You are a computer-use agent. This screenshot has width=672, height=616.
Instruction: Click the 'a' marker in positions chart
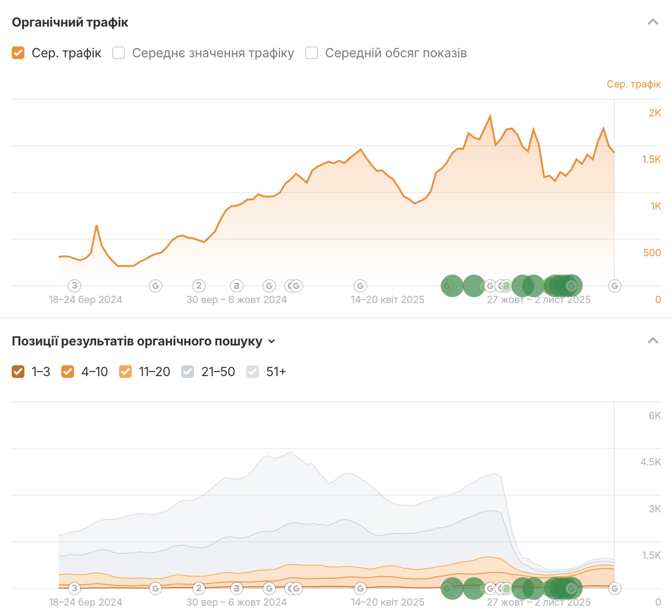point(237,588)
